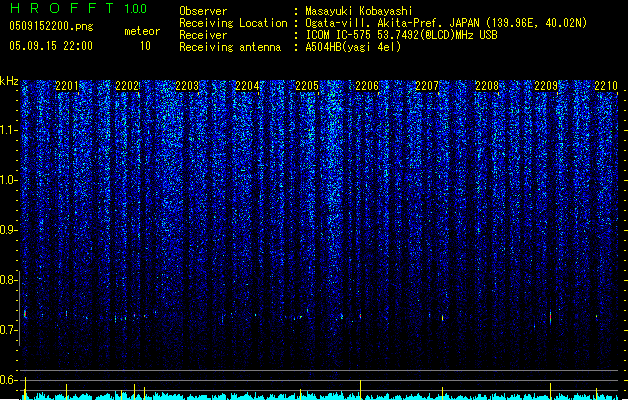Click the 2208 time marker
Screen dimensions: 629x400
click(x=487, y=86)
